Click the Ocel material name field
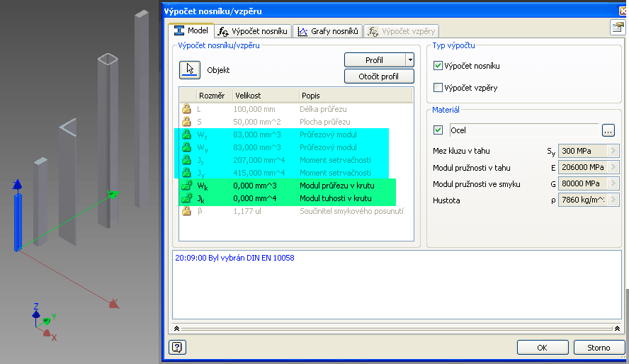The width and height of the screenshot is (629, 364). (523, 130)
